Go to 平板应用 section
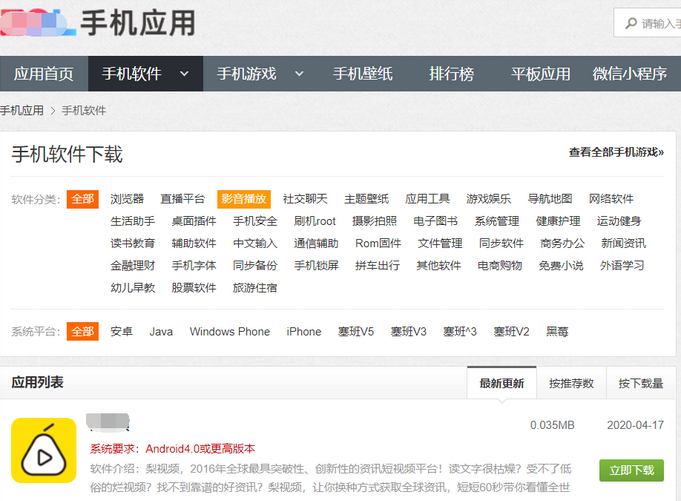This screenshot has width=681, height=501. click(540, 74)
